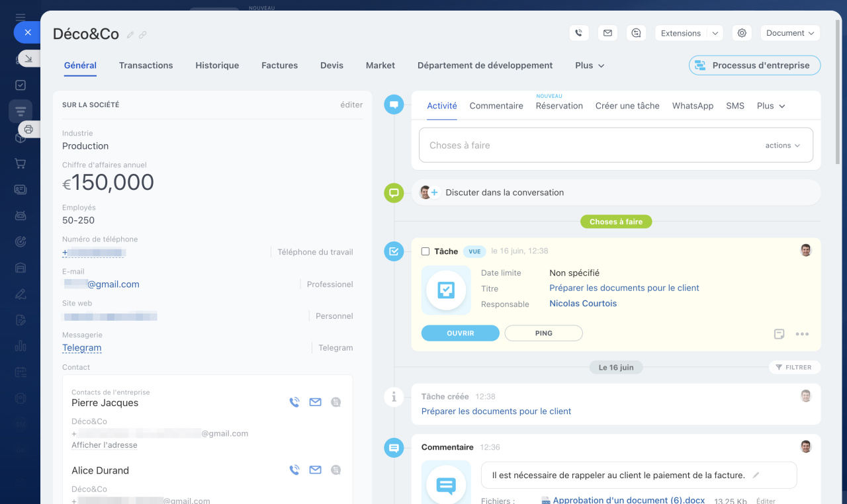Open the Réservation activity tab
The image size is (847, 504).
pos(559,106)
